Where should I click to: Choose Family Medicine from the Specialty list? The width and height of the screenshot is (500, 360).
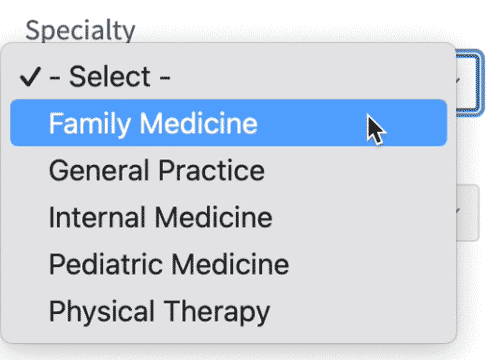pos(228,123)
